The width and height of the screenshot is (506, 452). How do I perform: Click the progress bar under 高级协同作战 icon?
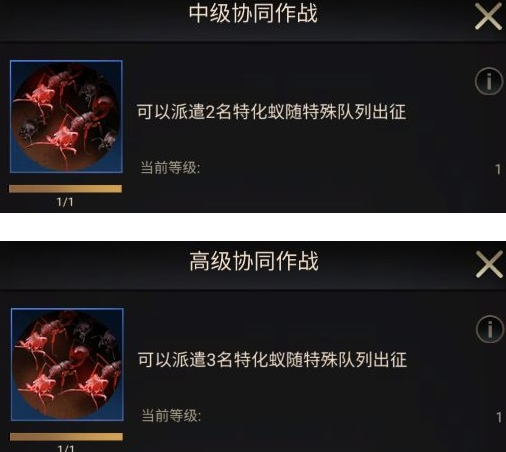tap(66, 437)
